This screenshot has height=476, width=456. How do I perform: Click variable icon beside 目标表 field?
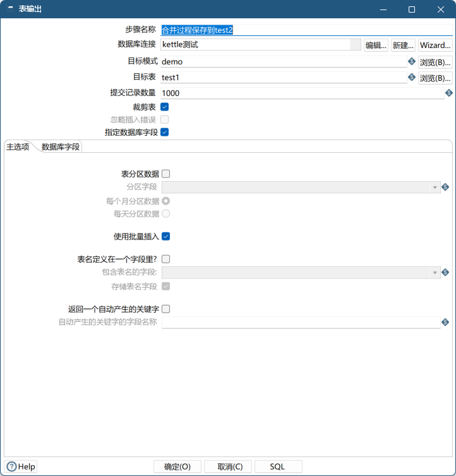tap(411, 77)
